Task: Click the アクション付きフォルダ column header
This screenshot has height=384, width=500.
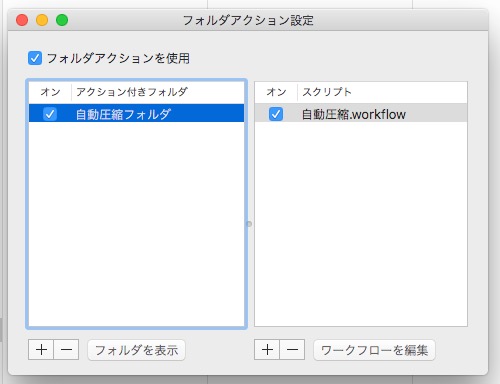Action: (158, 92)
